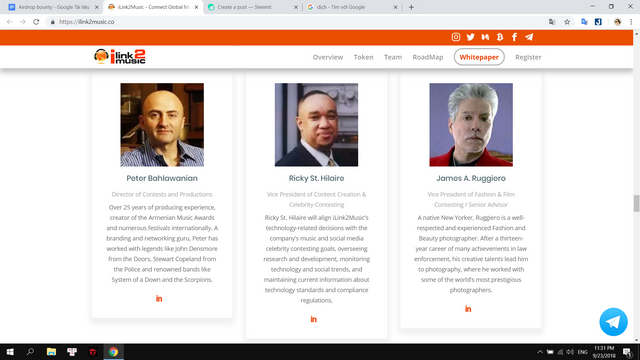Go to RoadMap in site navigation
The width and height of the screenshot is (640, 360).
tap(428, 57)
